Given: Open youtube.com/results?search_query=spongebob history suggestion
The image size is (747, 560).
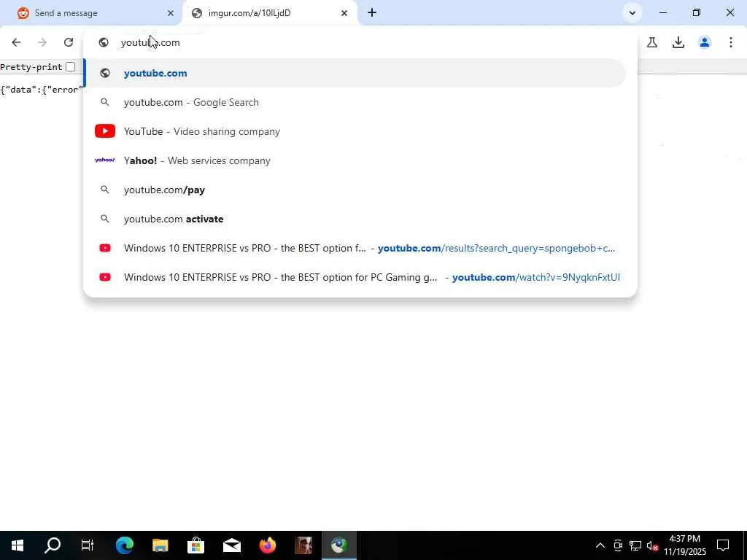Looking at the screenshot, I should (355, 248).
